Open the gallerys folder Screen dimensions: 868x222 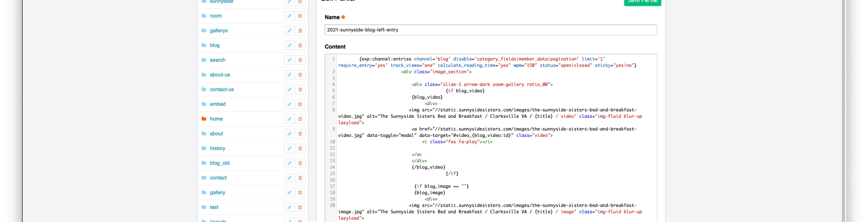pos(219,31)
